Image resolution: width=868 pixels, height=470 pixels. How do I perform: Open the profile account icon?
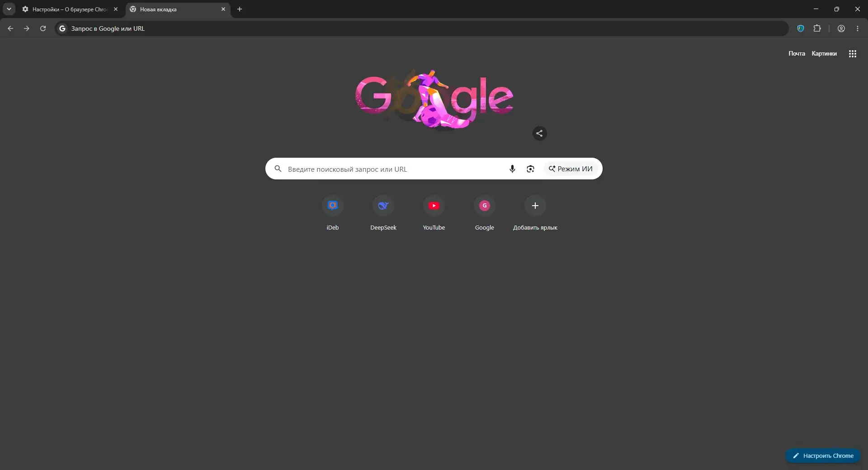(841, 28)
